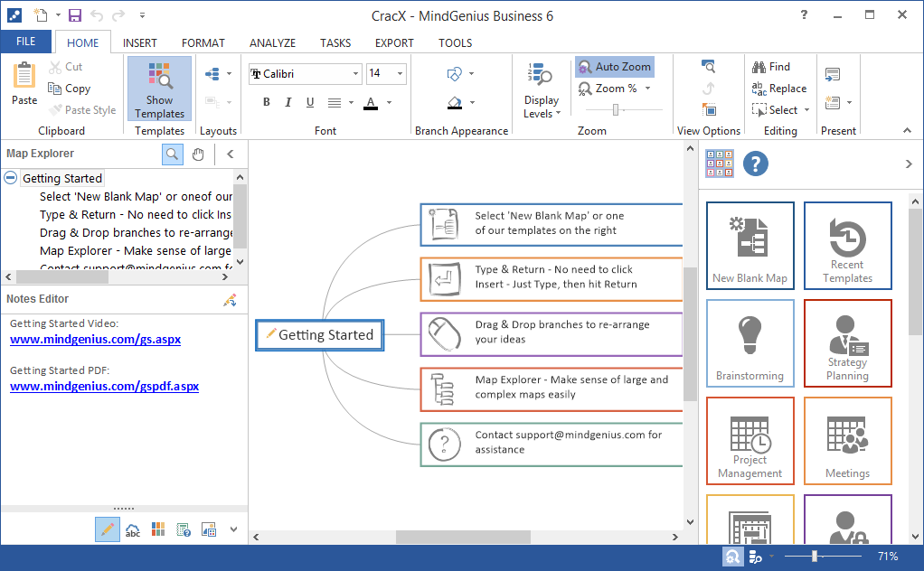Toggle the Map Explorer hand pan mode
This screenshot has height=571, width=924.
(x=198, y=154)
